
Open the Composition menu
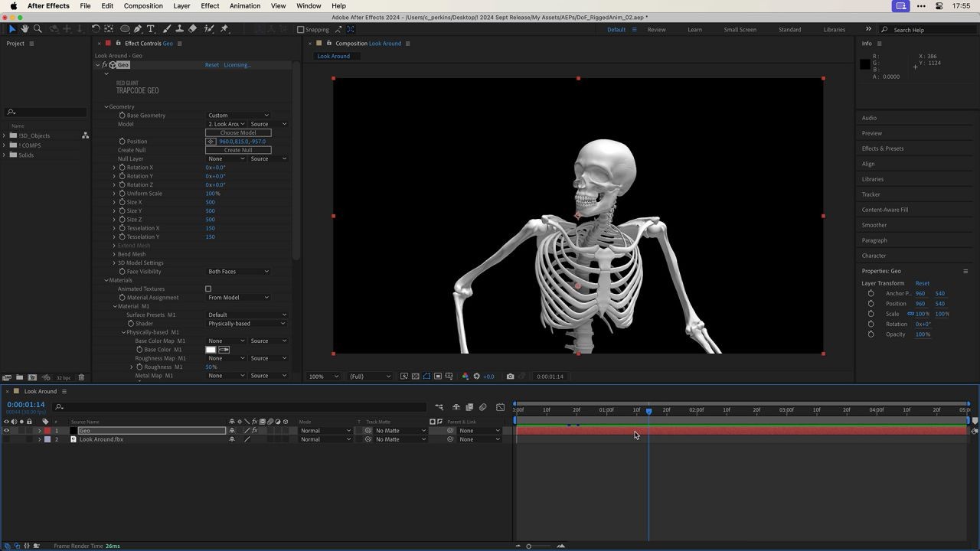pos(143,6)
